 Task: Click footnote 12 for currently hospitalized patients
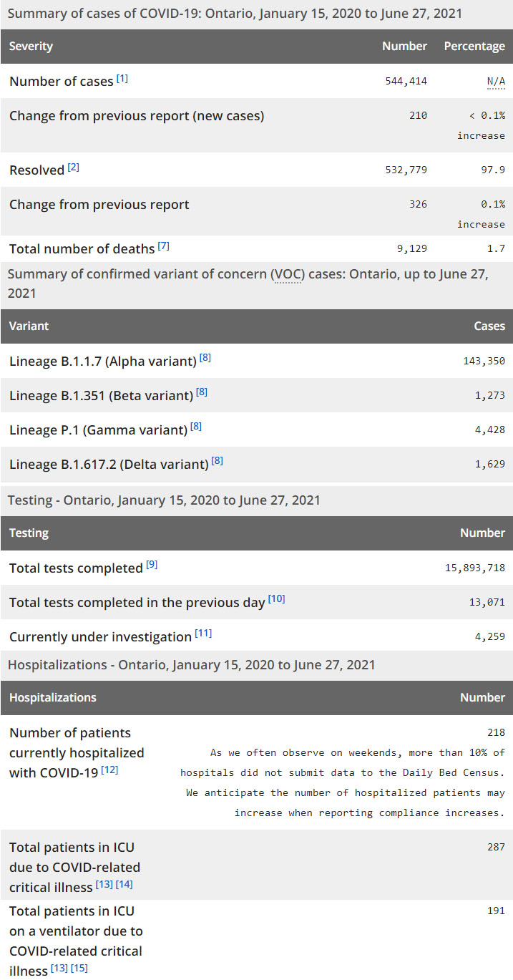click(109, 770)
